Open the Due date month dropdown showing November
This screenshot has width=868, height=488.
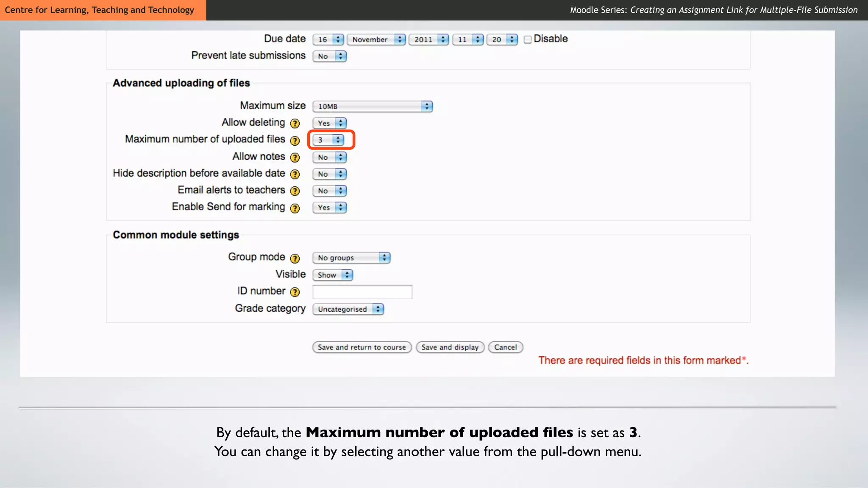[376, 39]
